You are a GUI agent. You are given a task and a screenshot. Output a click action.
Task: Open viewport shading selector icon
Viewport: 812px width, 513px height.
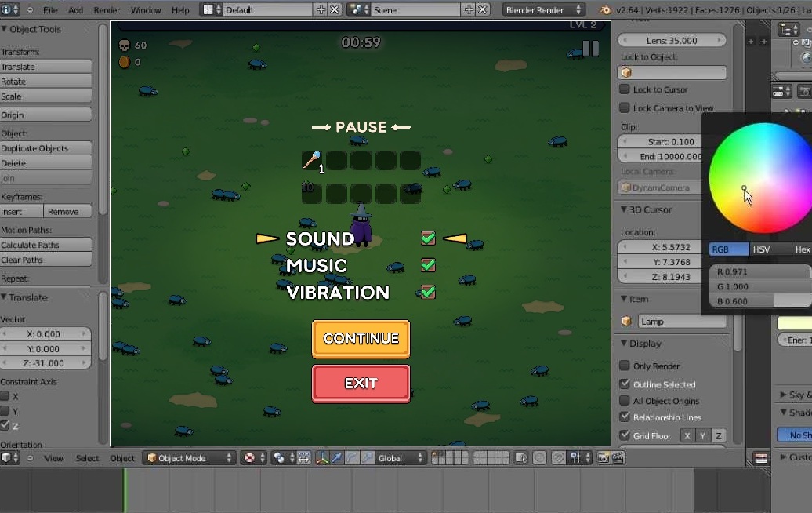pyautogui.click(x=254, y=457)
